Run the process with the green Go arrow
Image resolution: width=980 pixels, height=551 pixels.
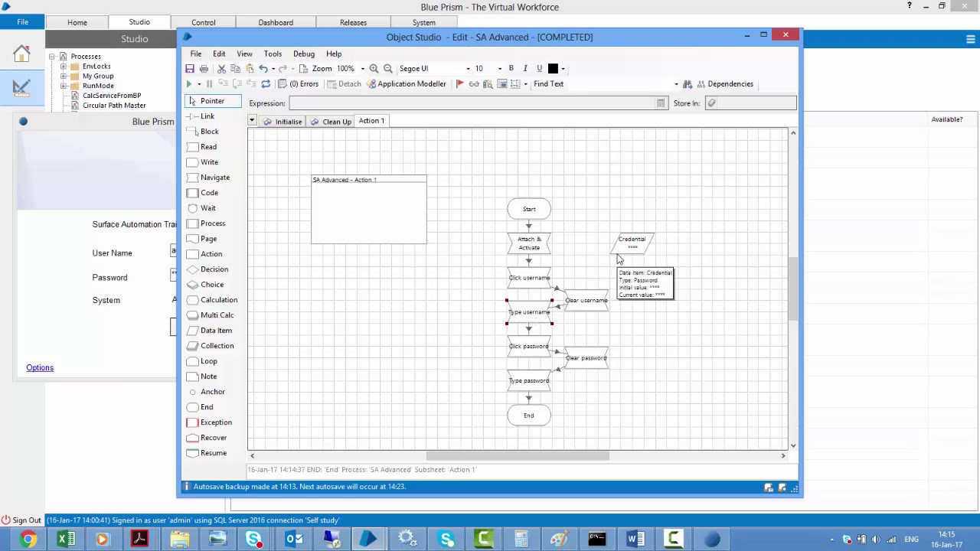(188, 84)
